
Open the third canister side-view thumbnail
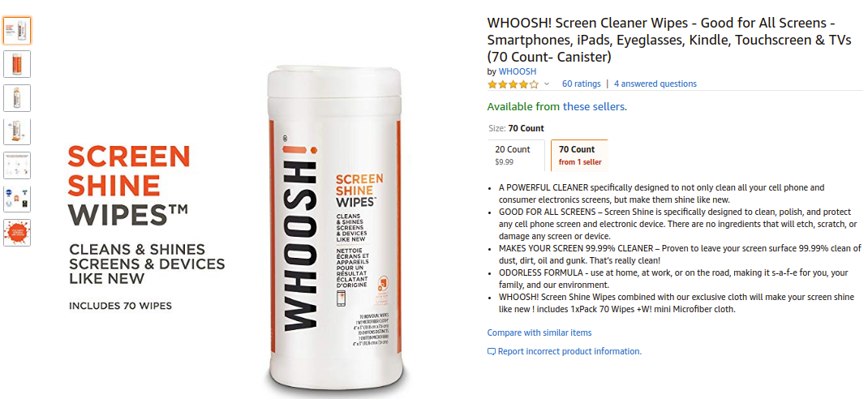(x=16, y=98)
